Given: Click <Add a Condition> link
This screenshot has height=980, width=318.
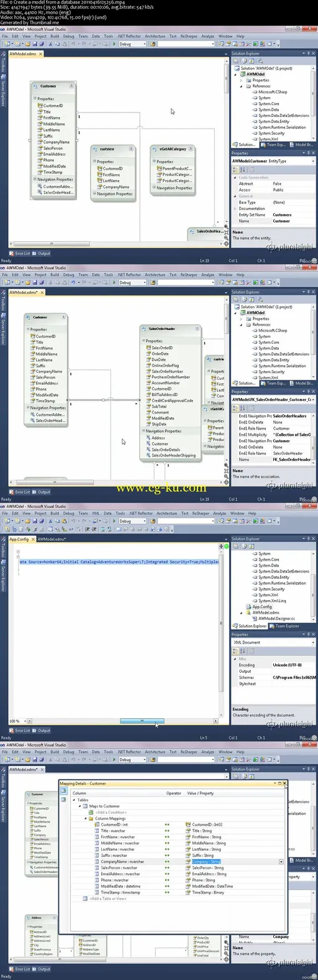Looking at the screenshot, I should pyautogui.click(x=111, y=812).
